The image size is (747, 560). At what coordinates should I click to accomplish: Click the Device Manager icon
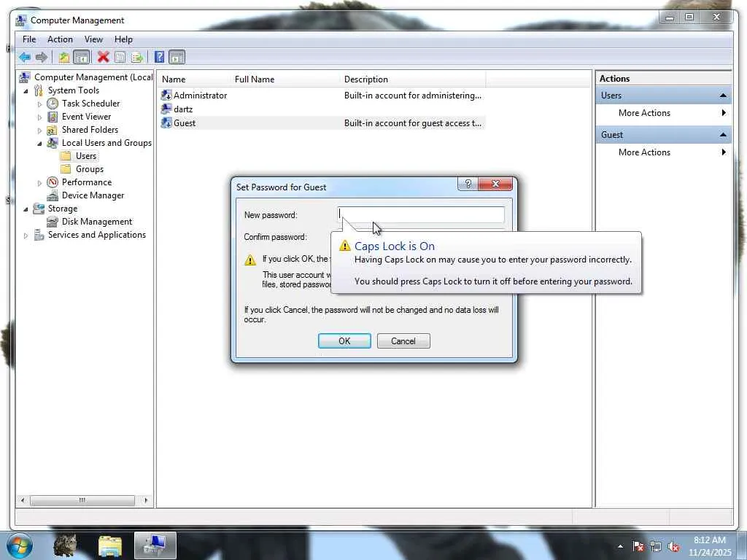tap(53, 195)
